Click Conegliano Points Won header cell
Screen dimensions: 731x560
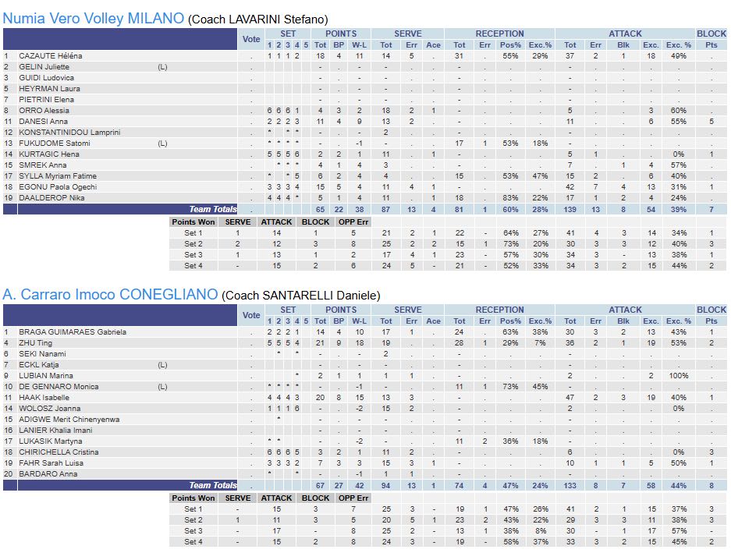coord(193,498)
